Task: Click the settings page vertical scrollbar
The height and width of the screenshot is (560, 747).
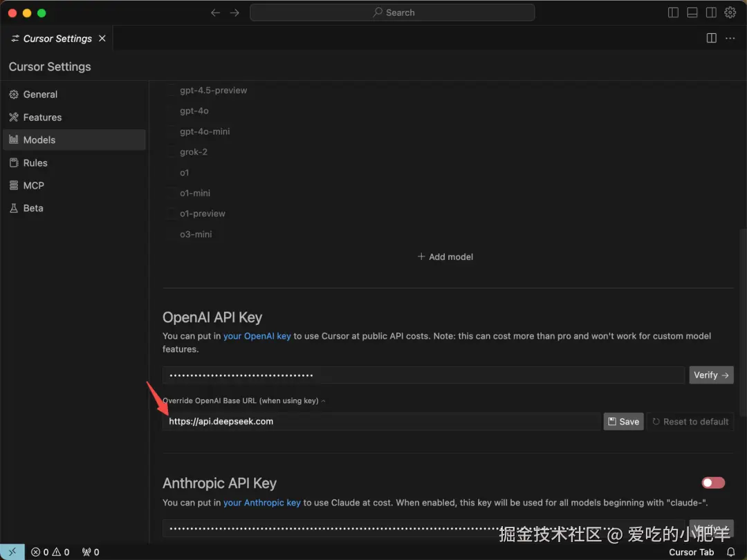Action: pyautogui.click(x=743, y=324)
